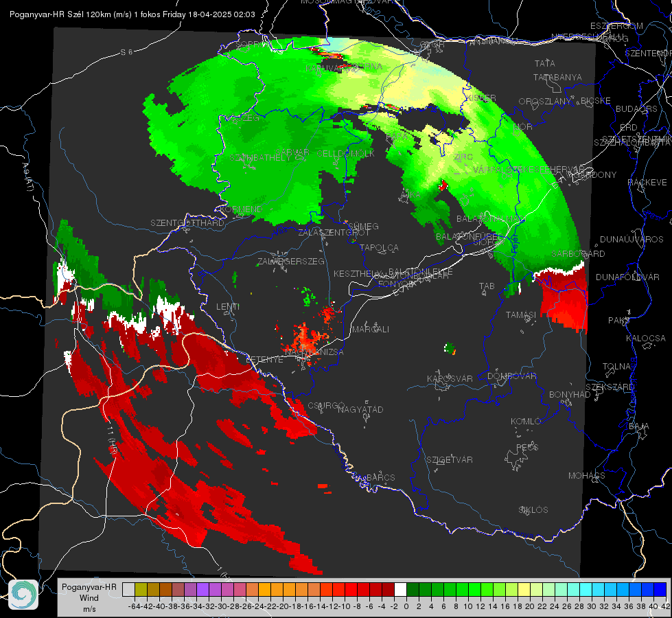
Task: Click the TAB town label
Action: point(487,286)
